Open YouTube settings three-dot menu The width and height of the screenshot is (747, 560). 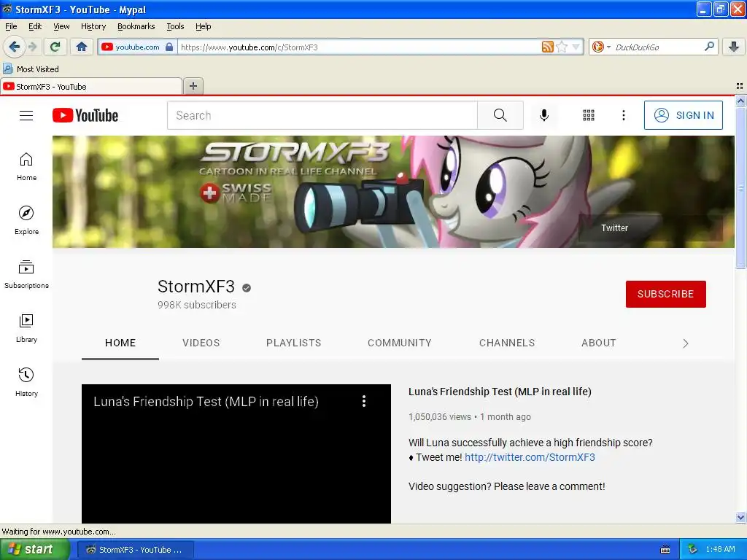pyautogui.click(x=624, y=115)
